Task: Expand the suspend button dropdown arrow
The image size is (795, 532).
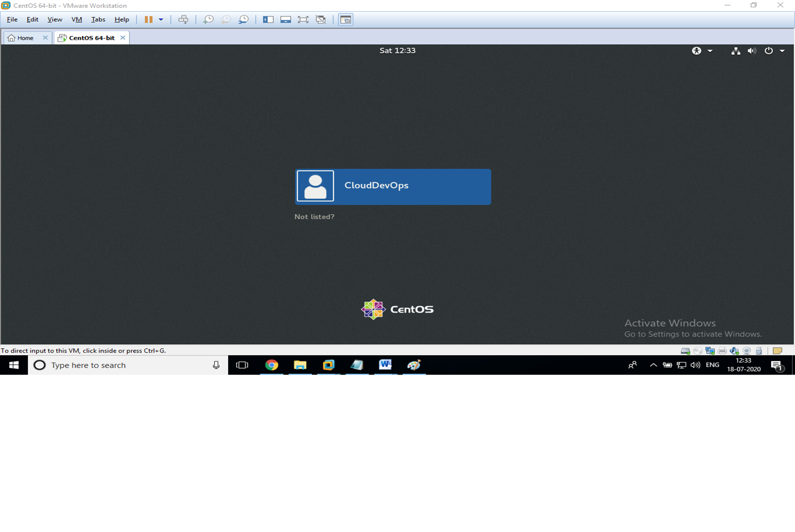Action: (161, 19)
